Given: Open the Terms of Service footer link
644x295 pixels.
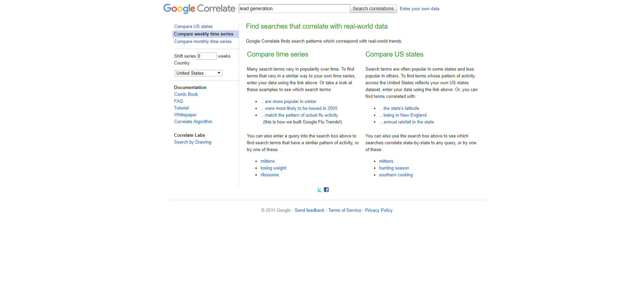Looking at the screenshot, I should tap(345, 210).
